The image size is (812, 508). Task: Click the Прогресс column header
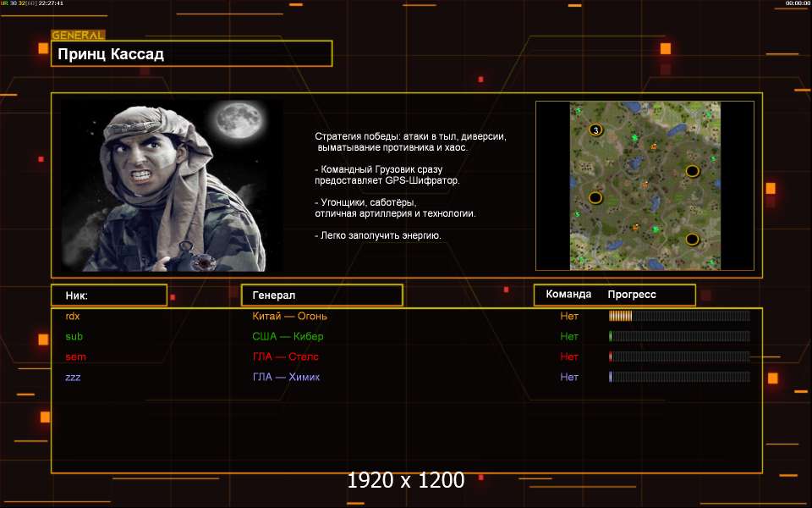(632, 295)
